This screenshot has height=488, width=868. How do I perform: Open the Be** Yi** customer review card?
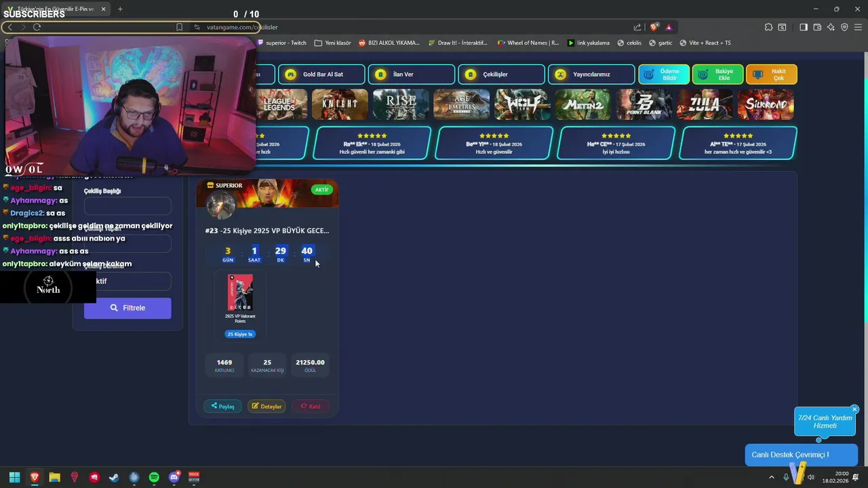pyautogui.click(x=494, y=143)
